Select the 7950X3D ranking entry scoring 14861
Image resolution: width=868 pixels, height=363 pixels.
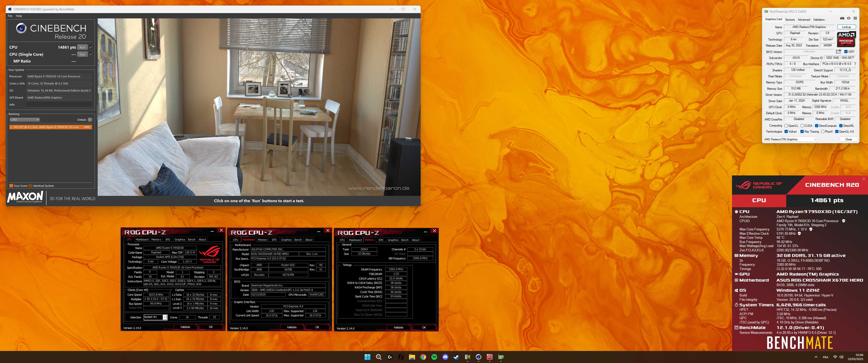pos(50,127)
